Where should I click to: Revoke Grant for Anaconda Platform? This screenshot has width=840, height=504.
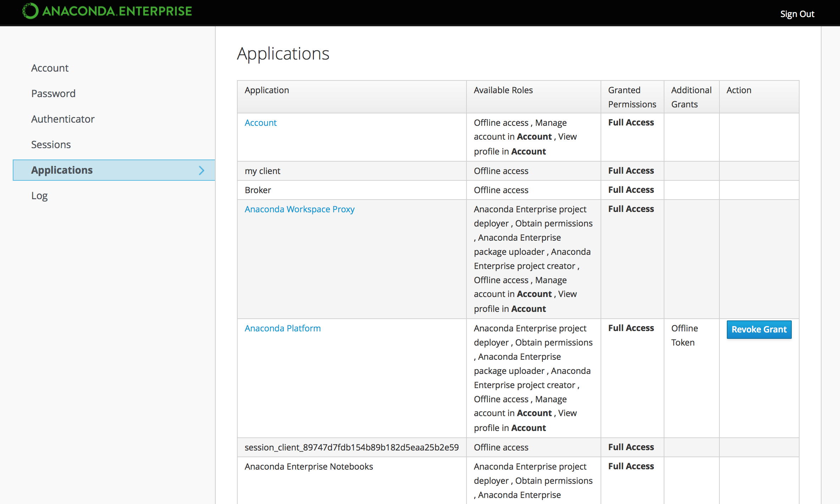click(759, 330)
